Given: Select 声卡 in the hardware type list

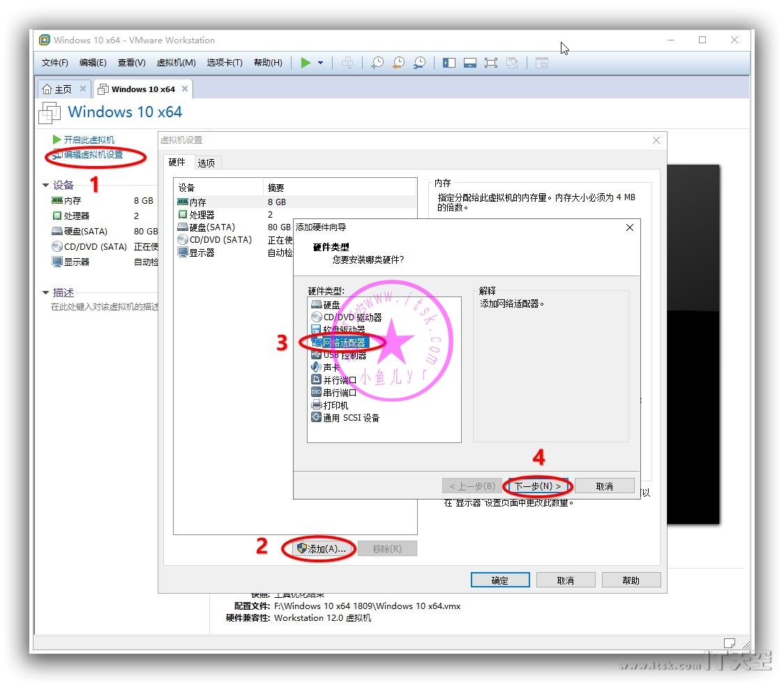Looking at the screenshot, I should click(325, 368).
